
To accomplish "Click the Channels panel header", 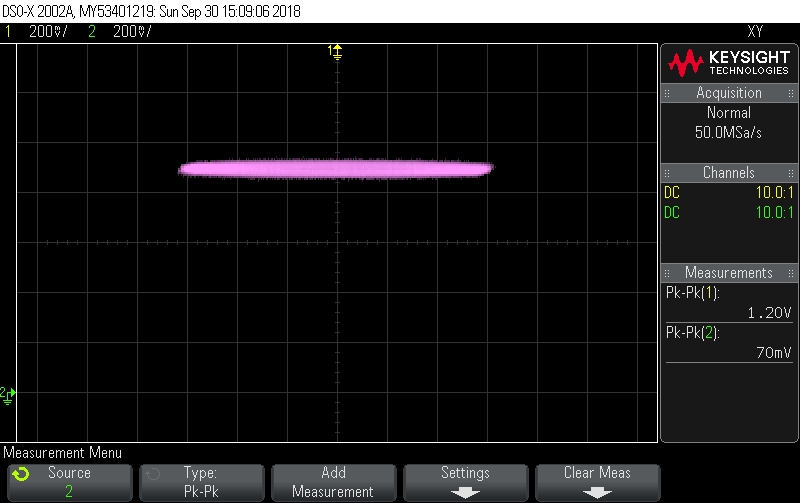I will click(729, 172).
